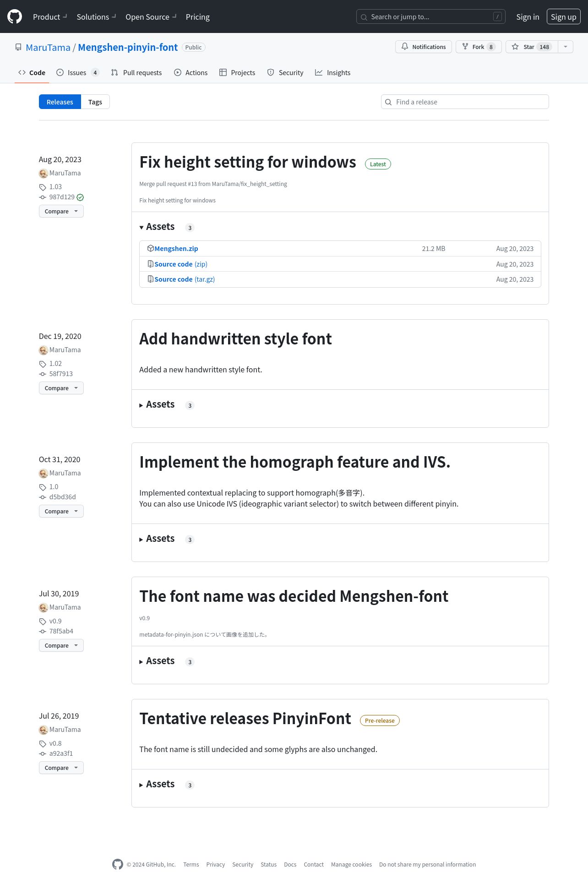Open Compare dropdown for release 1.0
The height and width of the screenshot is (889, 588).
pos(61,511)
